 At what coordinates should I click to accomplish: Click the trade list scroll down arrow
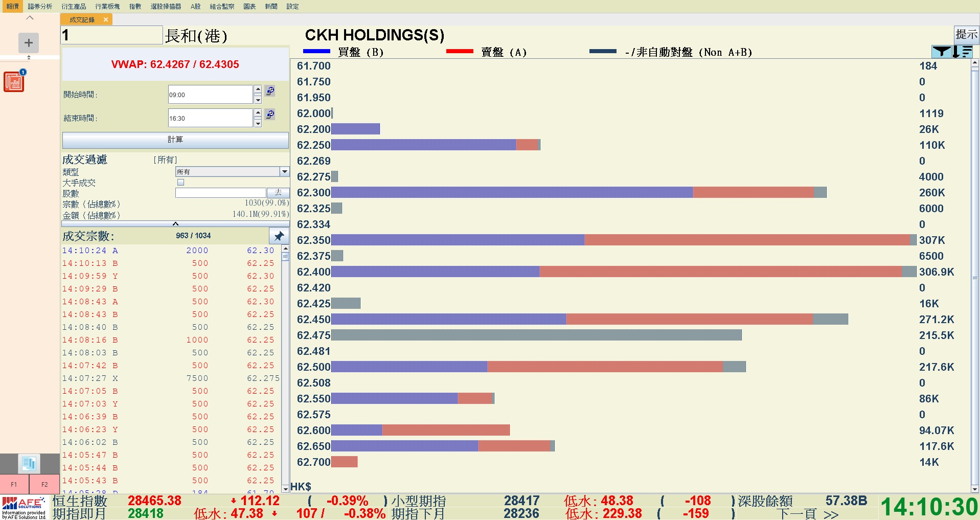click(x=285, y=489)
